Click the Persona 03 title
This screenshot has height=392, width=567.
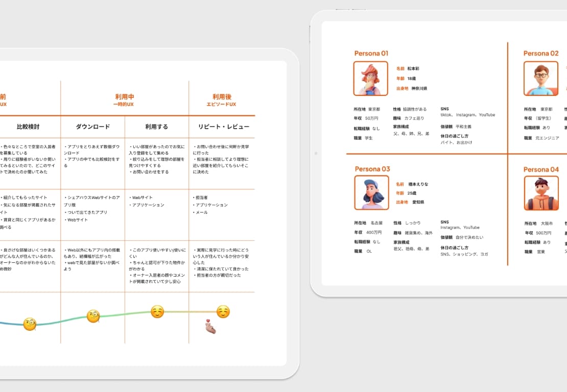[x=372, y=169]
